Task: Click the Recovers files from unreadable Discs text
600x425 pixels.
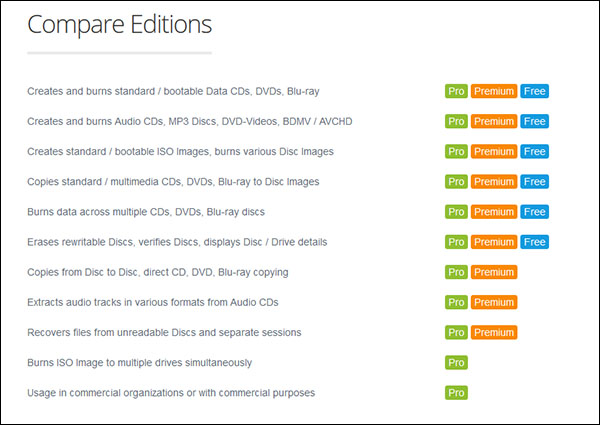Action: [164, 332]
